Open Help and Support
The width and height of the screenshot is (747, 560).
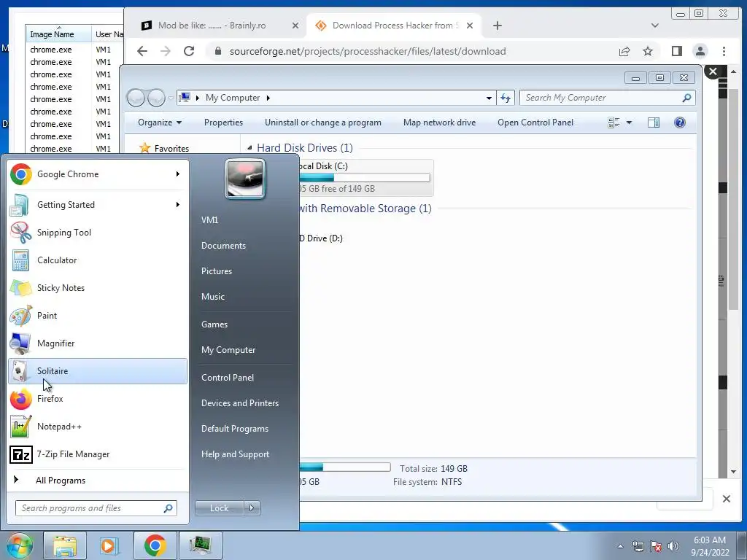(235, 454)
